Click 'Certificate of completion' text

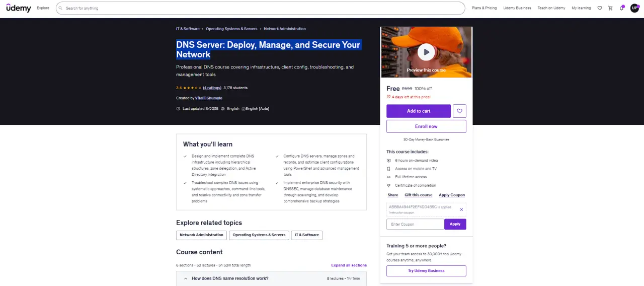coord(416,185)
